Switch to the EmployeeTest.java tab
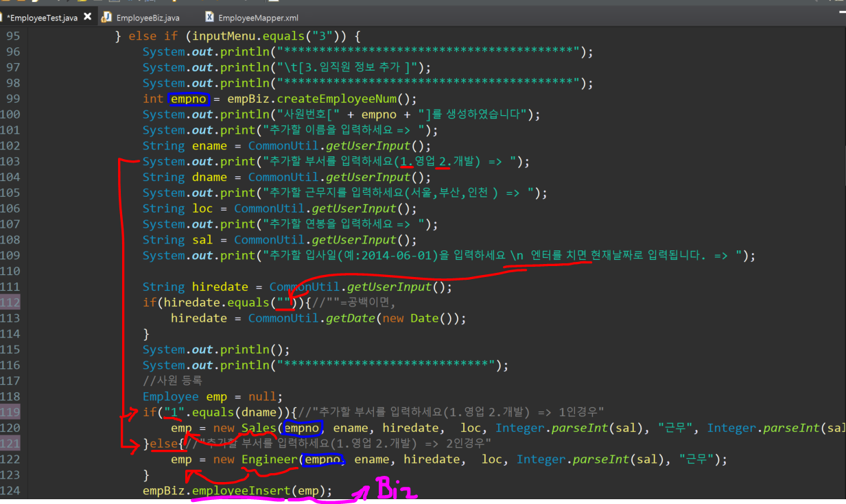The image size is (846, 504). pos(43,18)
